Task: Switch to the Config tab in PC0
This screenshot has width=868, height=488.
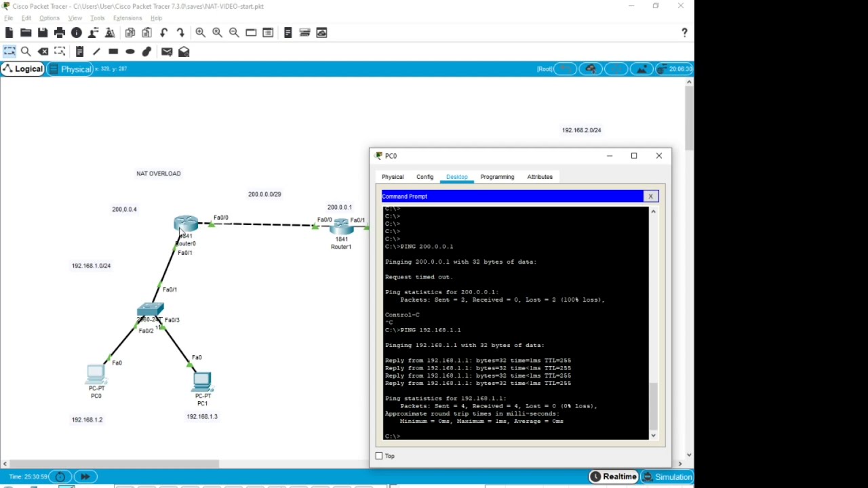Action: 425,177
